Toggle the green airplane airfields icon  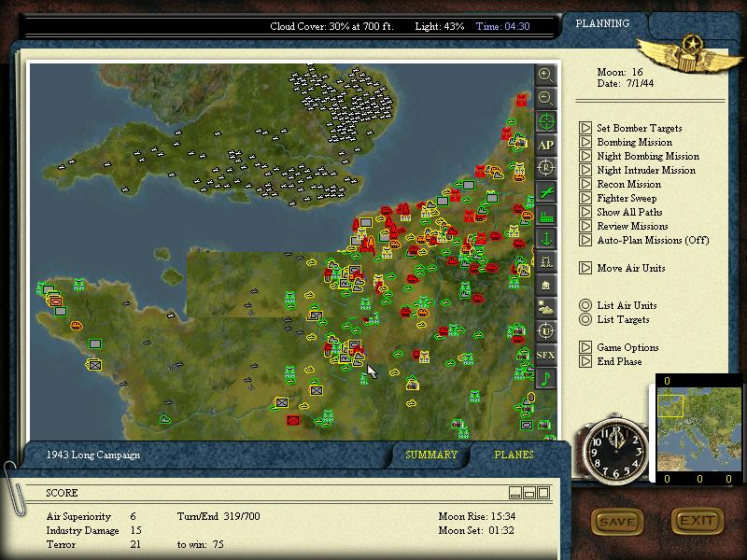(x=545, y=191)
